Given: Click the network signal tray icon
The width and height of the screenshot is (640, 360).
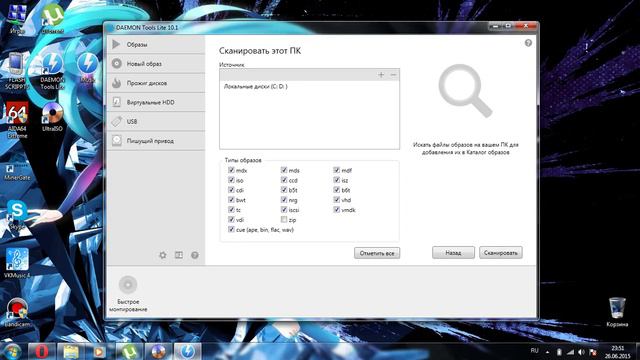Looking at the screenshot, I should coord(570,352).
